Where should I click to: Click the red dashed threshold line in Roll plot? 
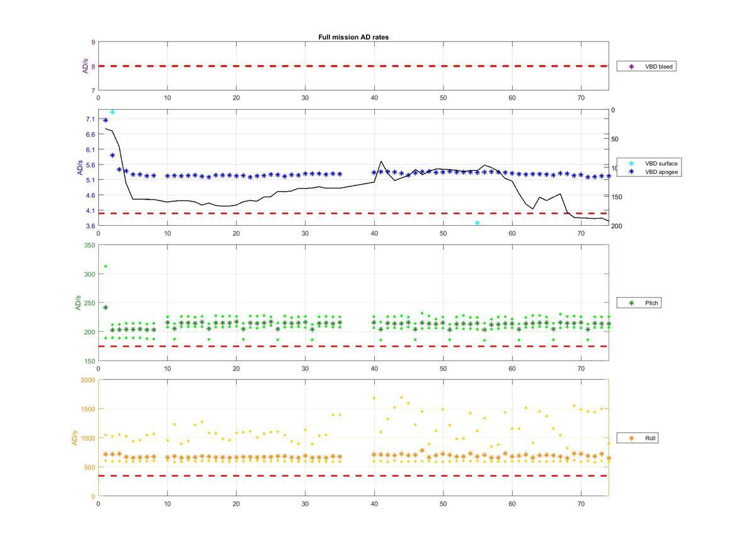[353, 475]
